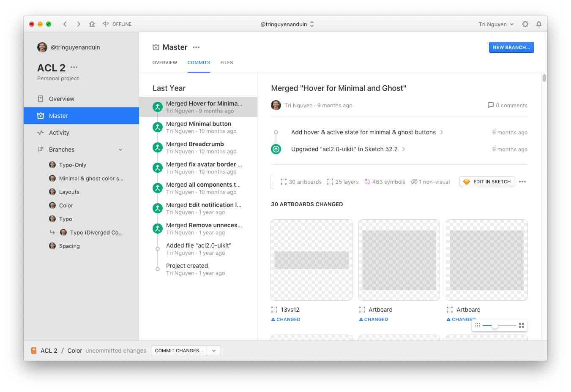Select the Merged Remove unneces... commit
571x392 pixels.
[198, 229]
